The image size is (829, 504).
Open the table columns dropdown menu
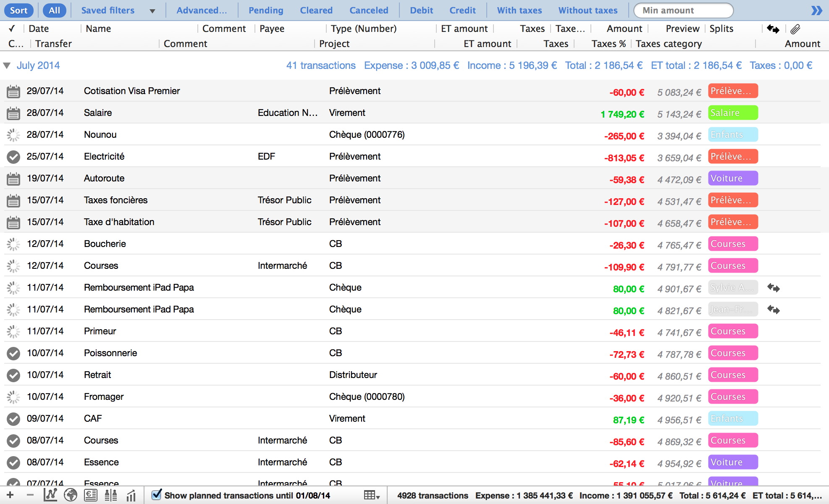pyautogui.click(x=372, y=495)
